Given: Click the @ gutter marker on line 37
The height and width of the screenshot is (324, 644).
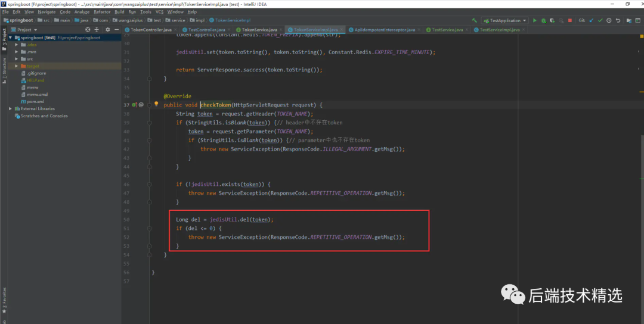Looking at the screenshot, I should [141, 105].
